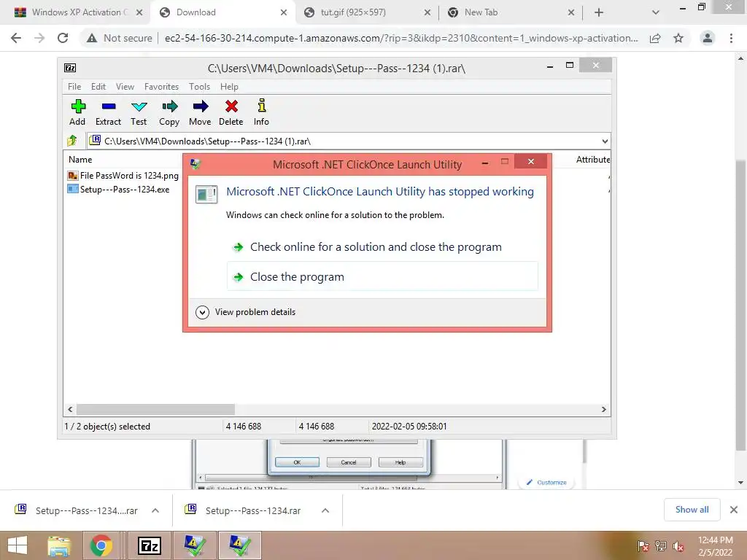The width and height of the screenshot is (747, 560).
Task: Open the Help menu in 7-Zip
Action: 229,87
